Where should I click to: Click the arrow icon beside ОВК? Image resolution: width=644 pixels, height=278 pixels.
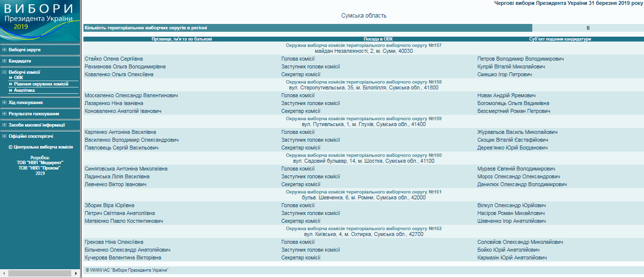11,78
